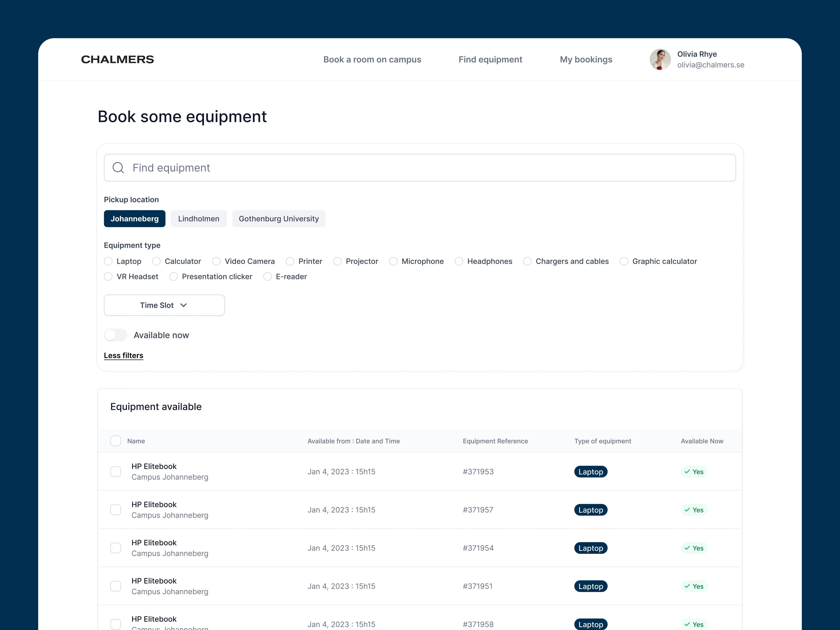Select Chargers and cables radio
840x630 pixels.
(527, 261)
